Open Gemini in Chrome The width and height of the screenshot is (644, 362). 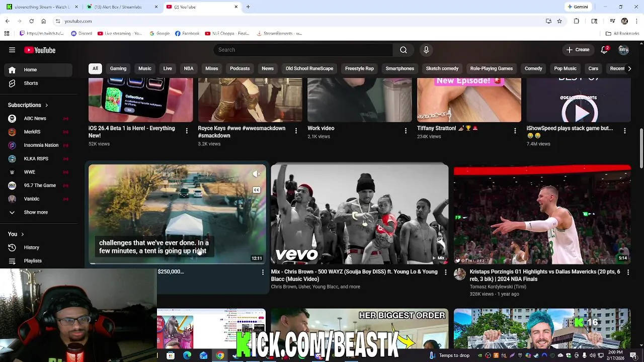(578, 7)
